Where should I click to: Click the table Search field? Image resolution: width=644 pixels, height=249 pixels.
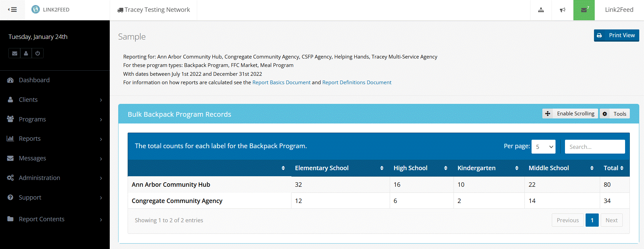click(595, 146)
